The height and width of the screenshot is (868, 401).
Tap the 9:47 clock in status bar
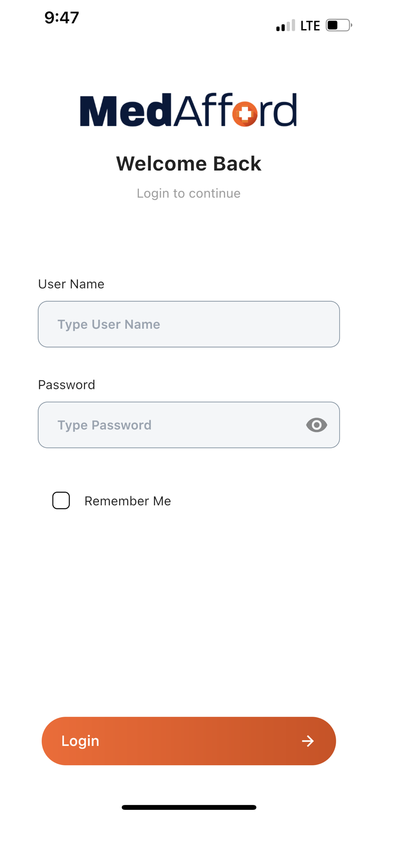click(62, 18)
